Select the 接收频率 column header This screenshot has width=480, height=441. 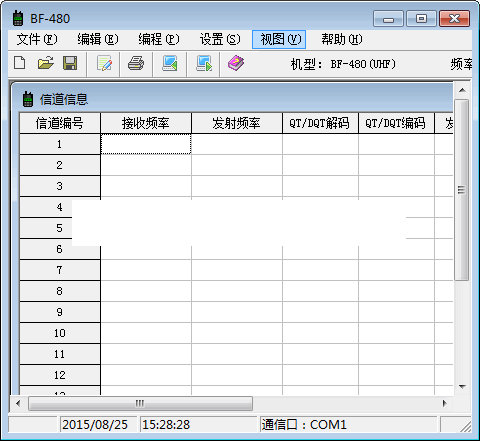pos(146,123)
